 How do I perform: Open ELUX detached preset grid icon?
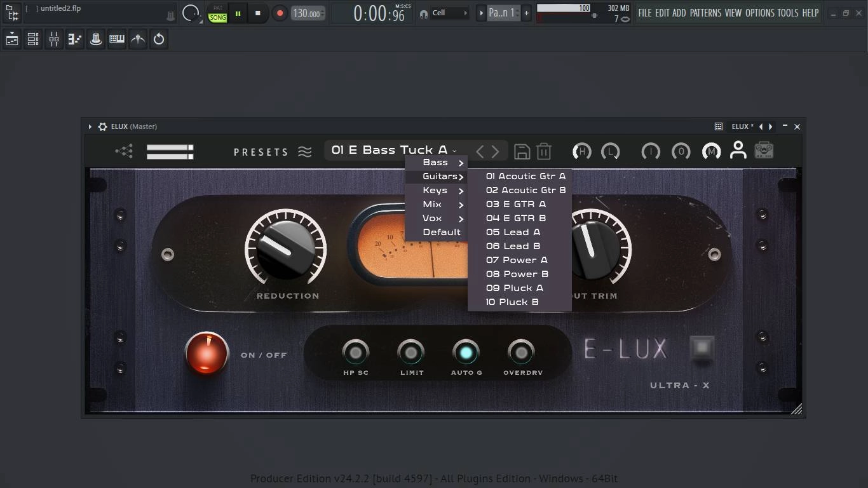(719, 126)
